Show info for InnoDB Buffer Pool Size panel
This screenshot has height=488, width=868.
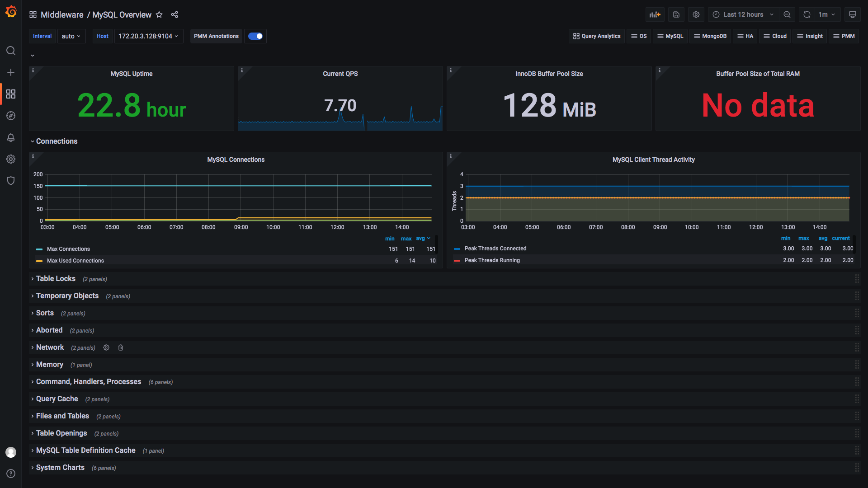point(450,70)
